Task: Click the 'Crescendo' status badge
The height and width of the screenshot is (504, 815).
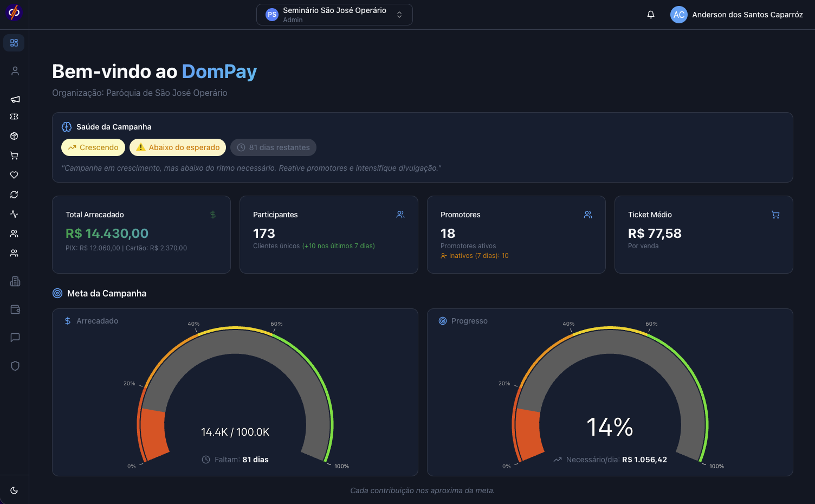Action: point(93,147)
